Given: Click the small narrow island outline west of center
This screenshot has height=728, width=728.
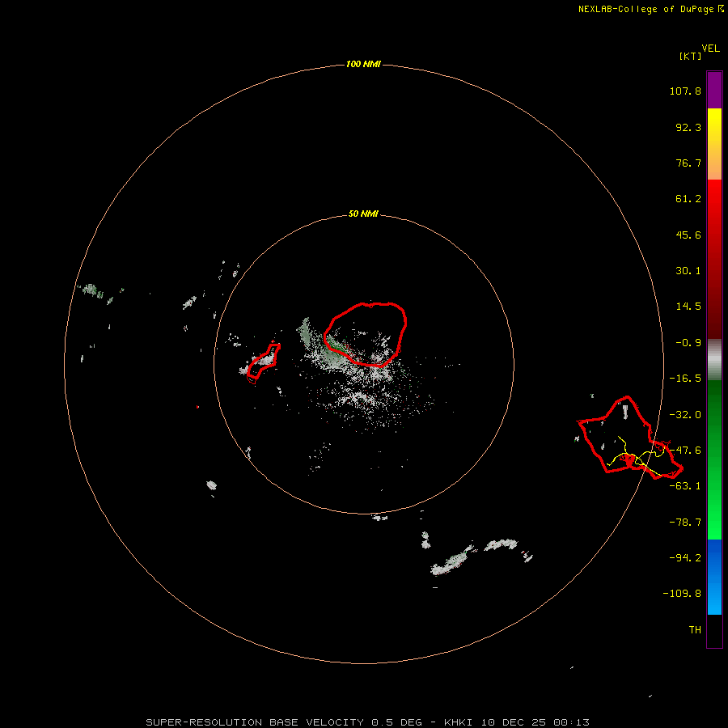Looking at the screenshot, I should click(264, 362).
